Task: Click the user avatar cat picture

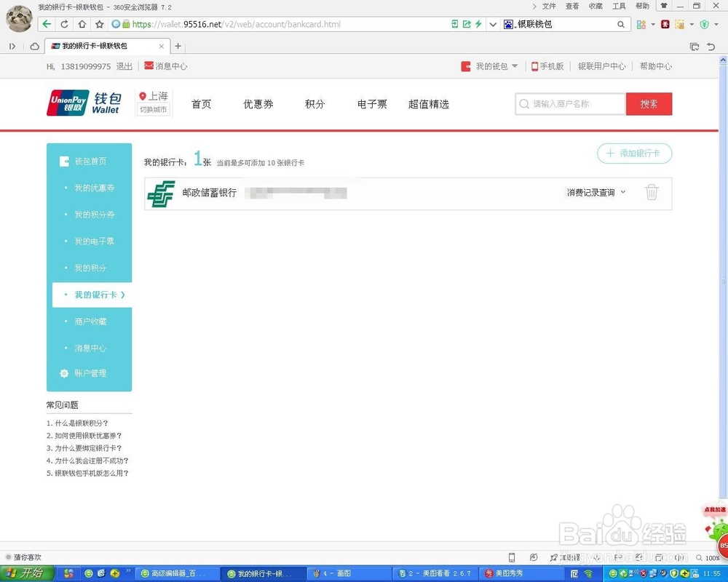Action: [19, 19]
